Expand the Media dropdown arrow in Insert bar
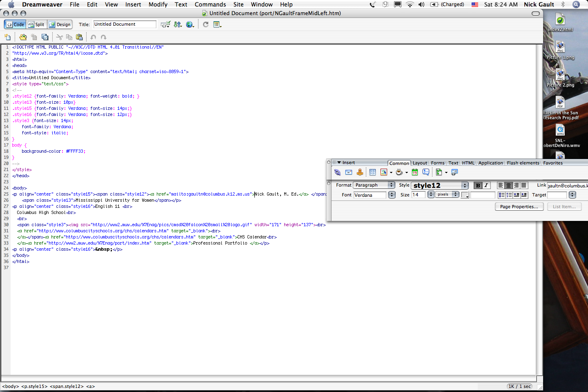Image resolution: width=588 pixels, height=392 pixels. pyautogui.click(x=407, y=173)
